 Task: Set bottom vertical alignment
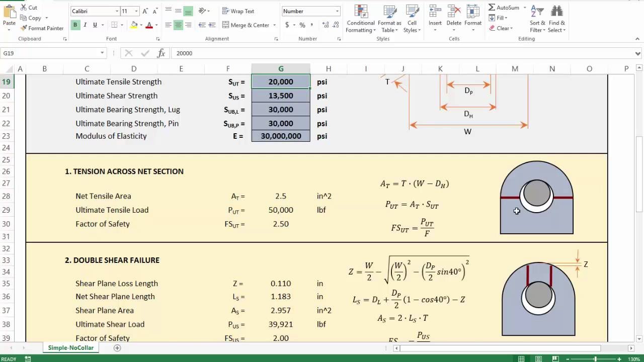tap(188, 11)
